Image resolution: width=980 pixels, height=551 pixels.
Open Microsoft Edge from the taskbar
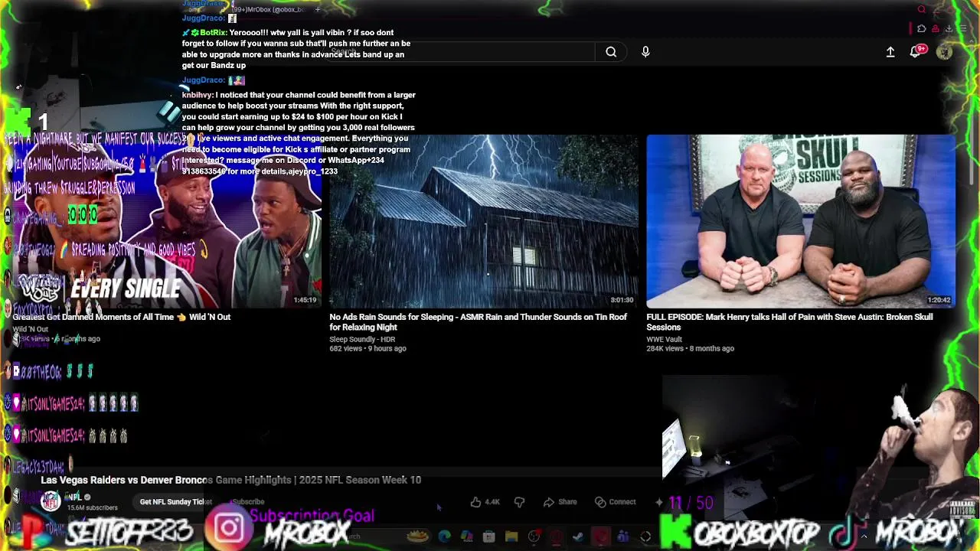[x=444, y=537]
